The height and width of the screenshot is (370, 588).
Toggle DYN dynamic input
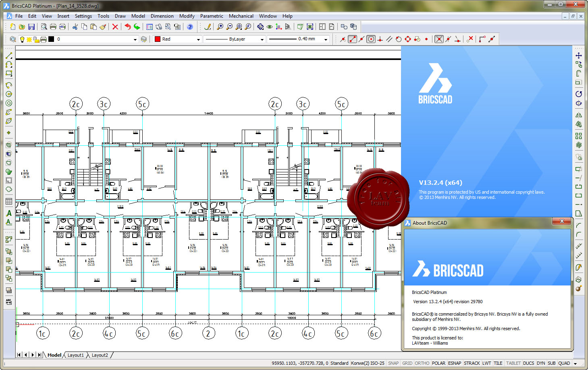click(x=541, y=363)
